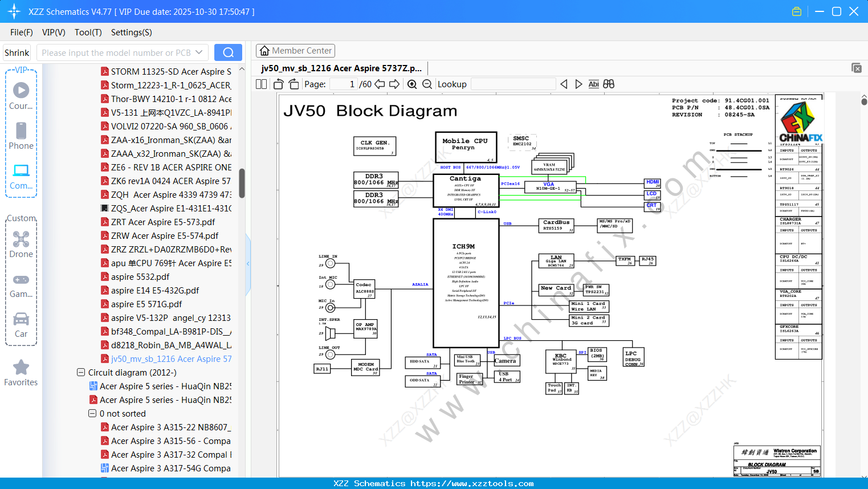Collapse the left panel with the splitter arrow
The height and width of the screenshot is (489, 868).
tap(248, 263)
